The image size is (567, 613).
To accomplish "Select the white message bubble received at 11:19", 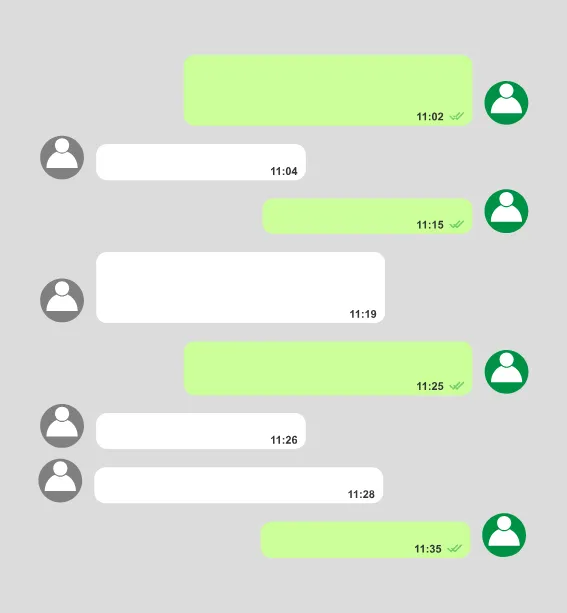I will tap(240, 287).
